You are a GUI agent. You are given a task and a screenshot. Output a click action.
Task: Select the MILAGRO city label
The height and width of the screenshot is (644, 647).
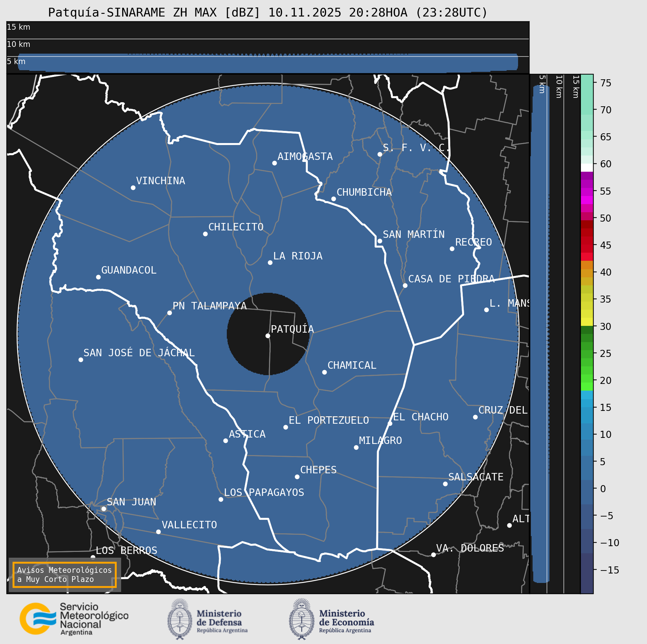[x=380, y=441]
